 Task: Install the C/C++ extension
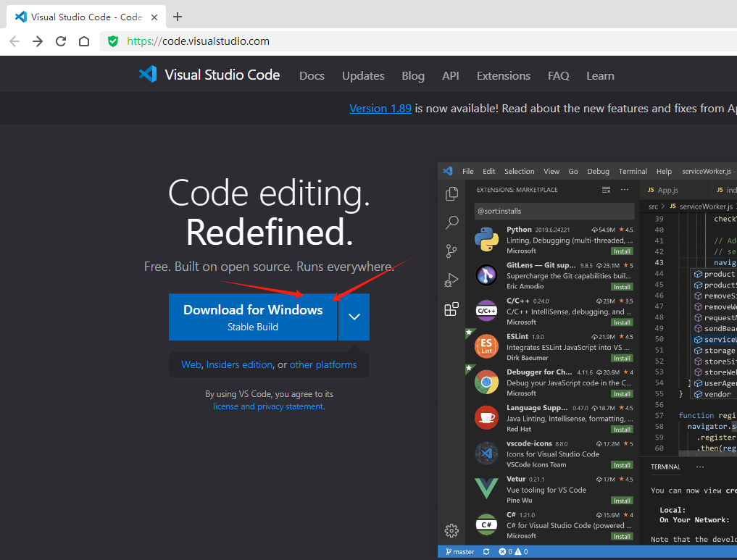[622, 323]
